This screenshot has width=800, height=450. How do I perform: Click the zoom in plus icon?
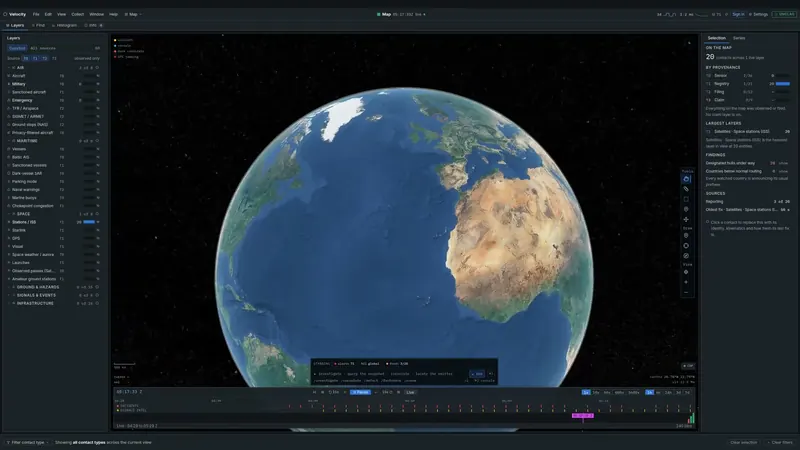click(686, 282)
